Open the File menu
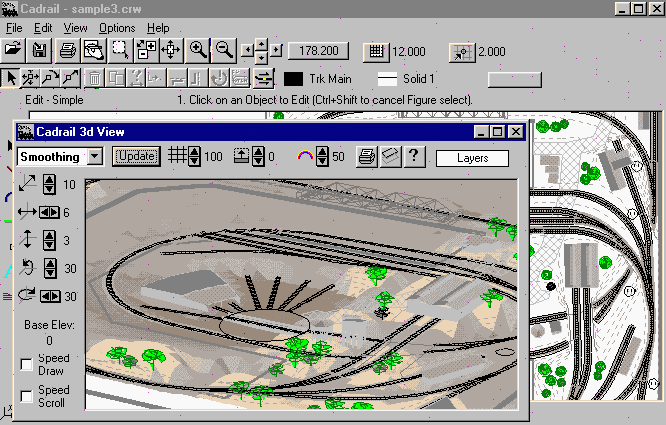Screen dimensions: 666x425 [14, 28]
